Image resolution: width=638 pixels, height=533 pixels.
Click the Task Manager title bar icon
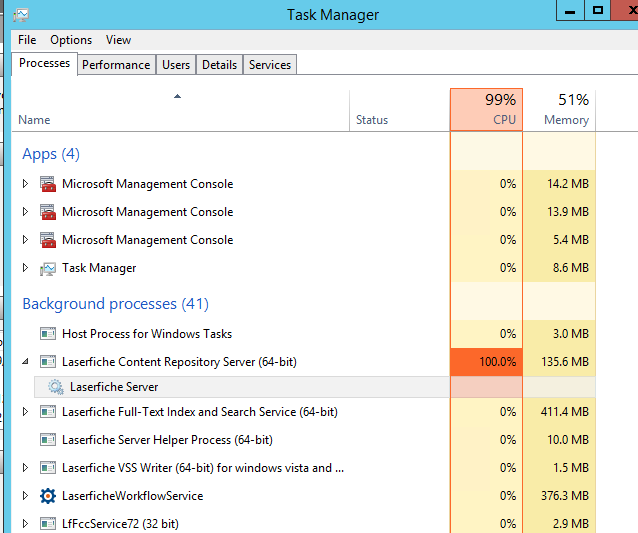(x=21, y=14)
